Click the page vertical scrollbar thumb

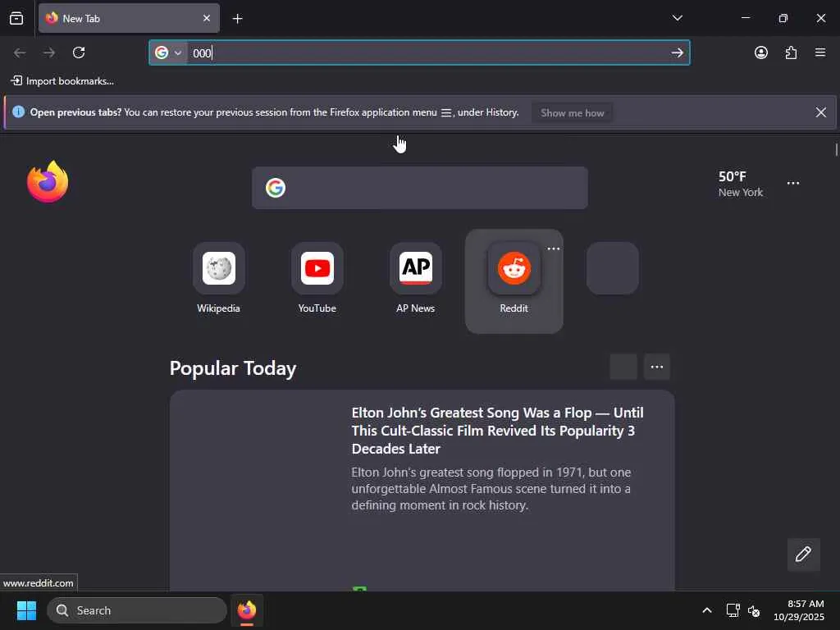(x=836, y=149)
